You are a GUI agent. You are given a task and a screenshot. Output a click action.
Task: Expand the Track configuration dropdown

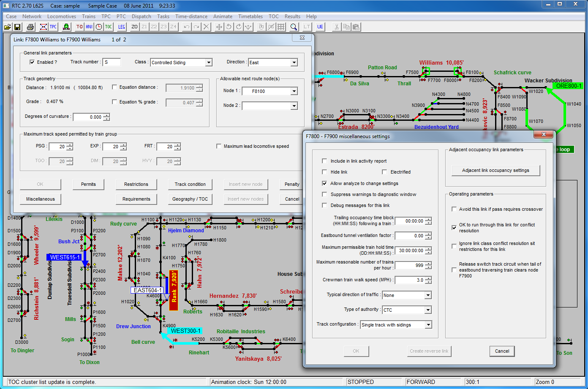coord(428,325)
